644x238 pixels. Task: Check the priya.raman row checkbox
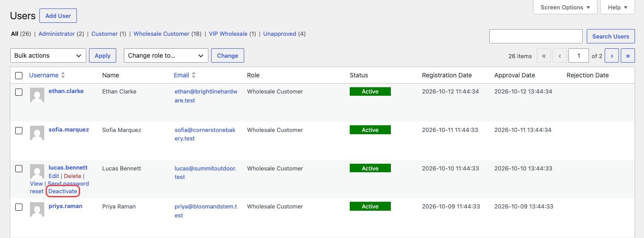point(19,207)
